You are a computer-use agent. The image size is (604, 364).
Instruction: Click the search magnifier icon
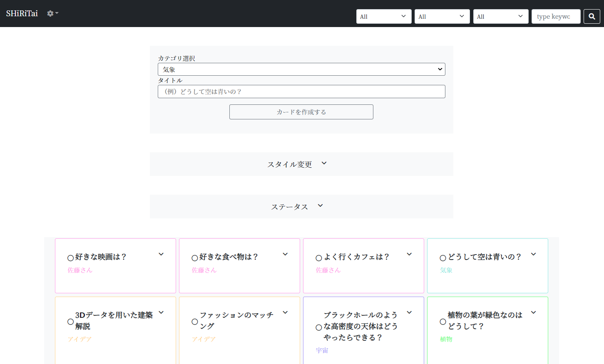click(x=592, y=16)
